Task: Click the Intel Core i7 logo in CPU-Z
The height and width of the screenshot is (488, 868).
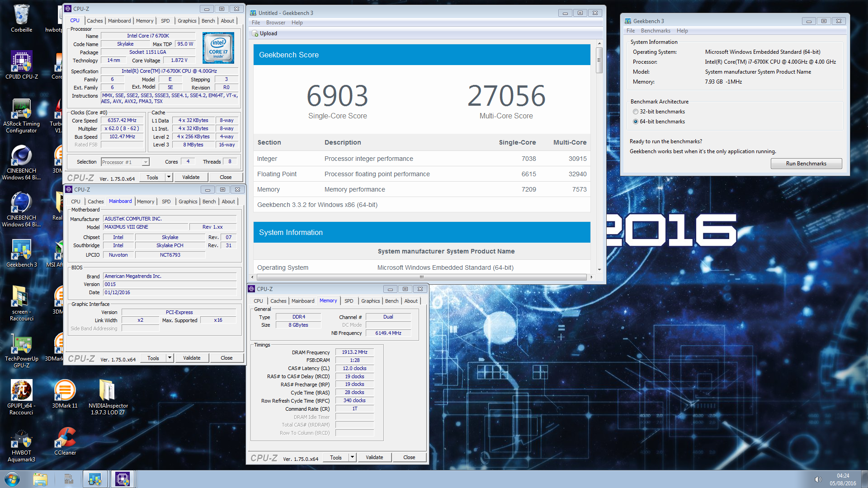Action: [x=218, y=47]
